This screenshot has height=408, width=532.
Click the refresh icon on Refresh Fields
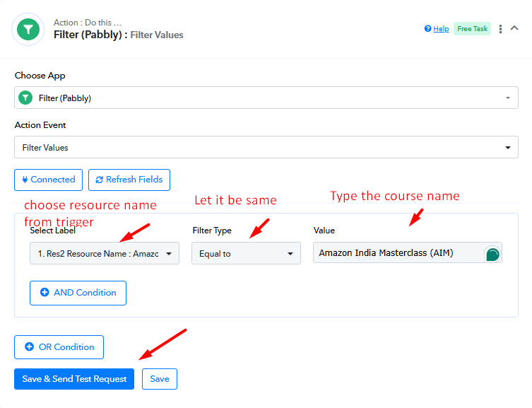click(99, 180)
